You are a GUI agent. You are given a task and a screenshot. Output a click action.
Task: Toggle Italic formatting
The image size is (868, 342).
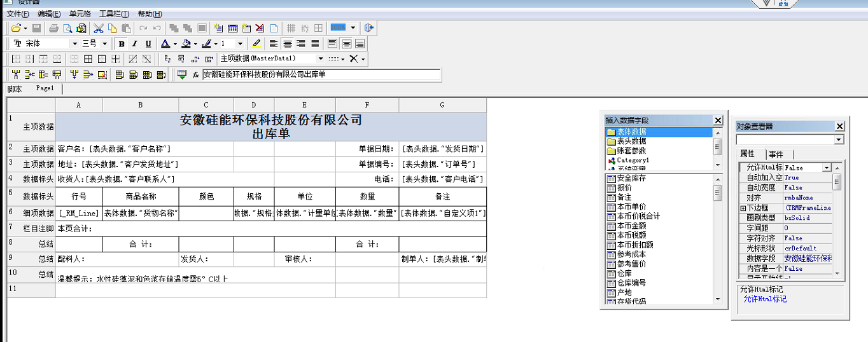(x=135, y=44)
